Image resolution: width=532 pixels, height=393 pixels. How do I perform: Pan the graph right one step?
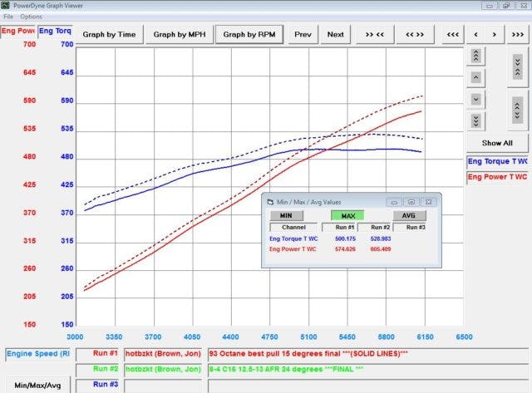495,34
